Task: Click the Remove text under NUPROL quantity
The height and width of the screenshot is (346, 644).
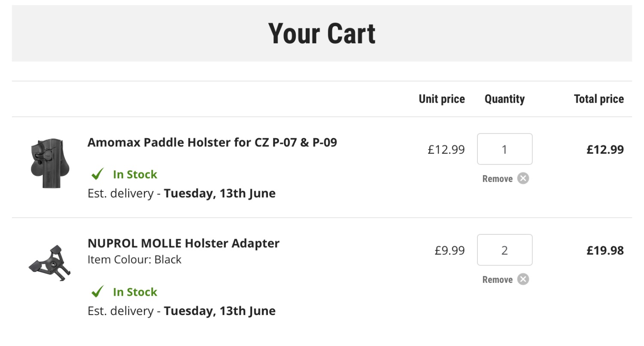Action: pyautogui.click(x=497, y=280)
